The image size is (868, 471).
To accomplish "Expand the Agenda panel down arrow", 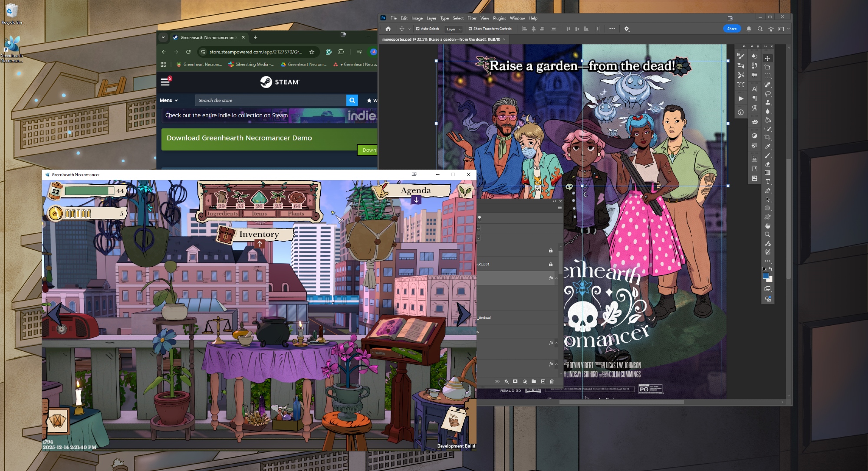I will click(416, 200).
